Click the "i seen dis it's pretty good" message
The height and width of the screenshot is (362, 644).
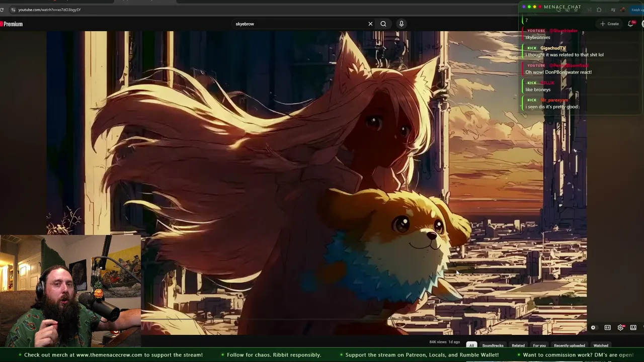pos(552,107)
